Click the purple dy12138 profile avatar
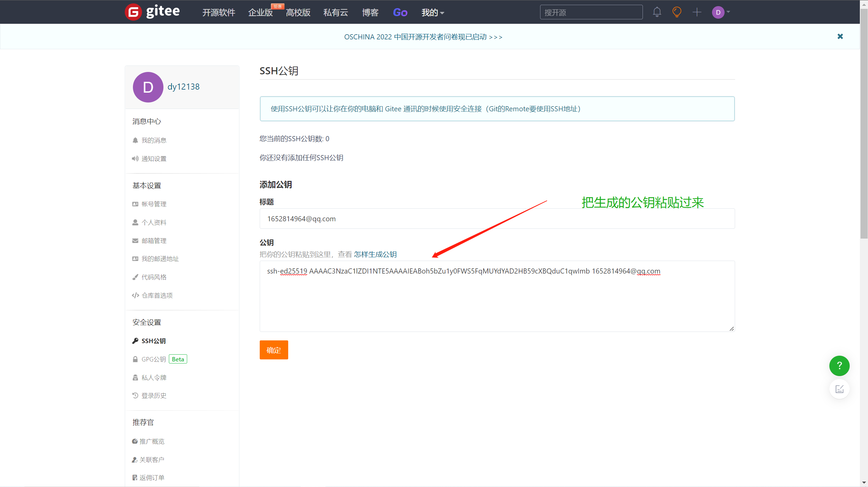Viewport: 868px width, 487px height. click(148, 87)
